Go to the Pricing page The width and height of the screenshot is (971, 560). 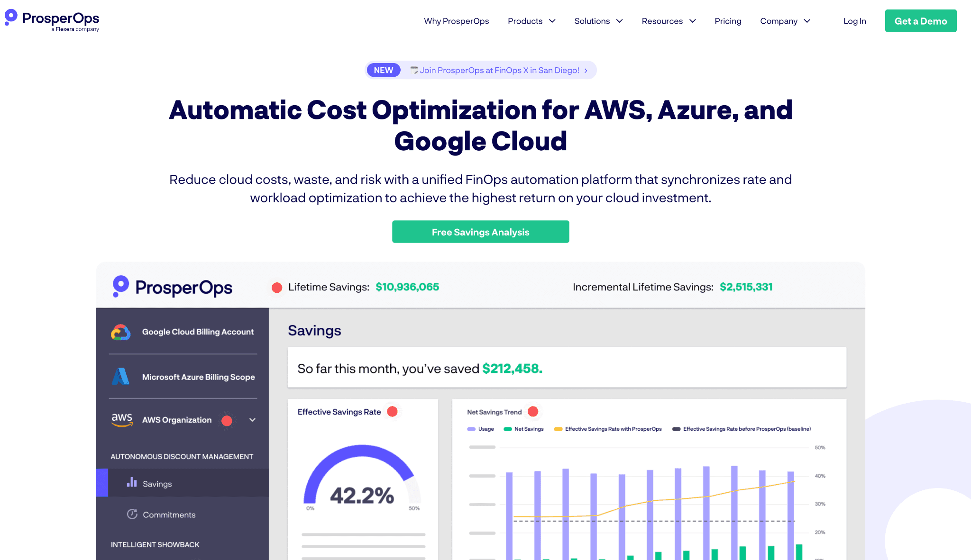pos(728,21)
